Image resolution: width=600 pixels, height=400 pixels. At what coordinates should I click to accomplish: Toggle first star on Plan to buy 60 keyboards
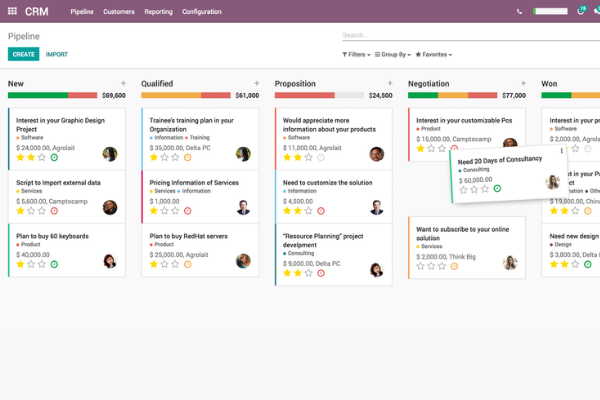point(20,264)
